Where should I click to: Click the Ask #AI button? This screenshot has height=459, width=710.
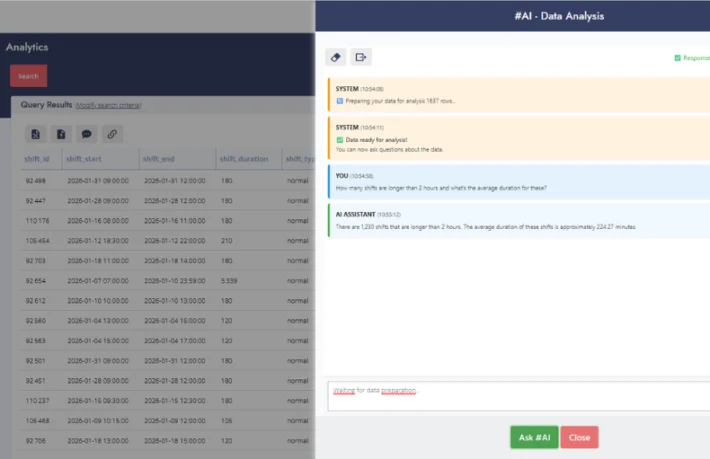pyautogui.click(x=534, y=437)
